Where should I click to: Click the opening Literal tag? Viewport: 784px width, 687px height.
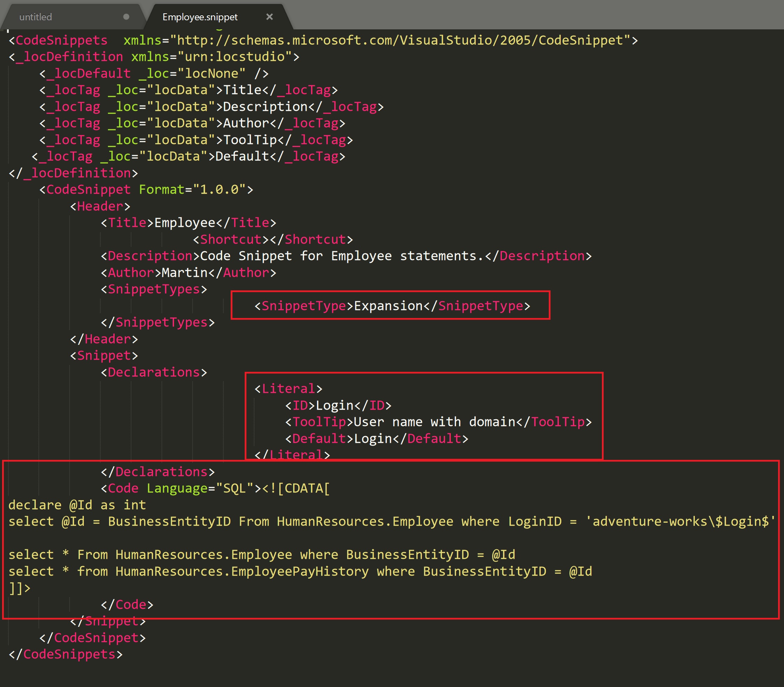pos(288,389)
